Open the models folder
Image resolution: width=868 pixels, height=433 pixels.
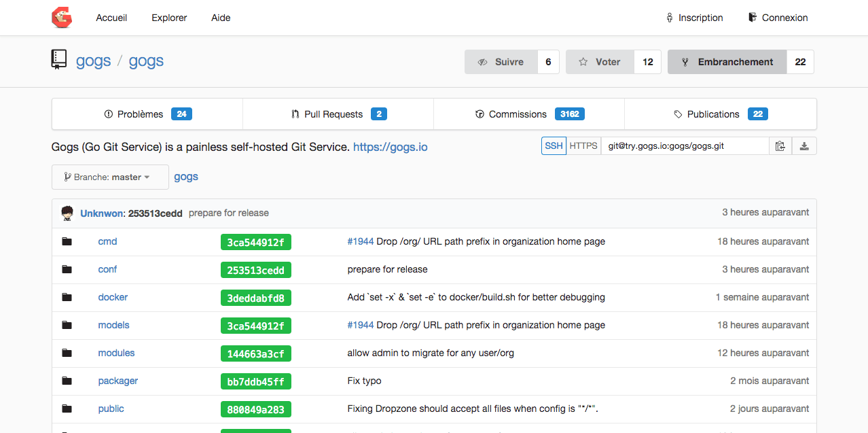[113, 325]
